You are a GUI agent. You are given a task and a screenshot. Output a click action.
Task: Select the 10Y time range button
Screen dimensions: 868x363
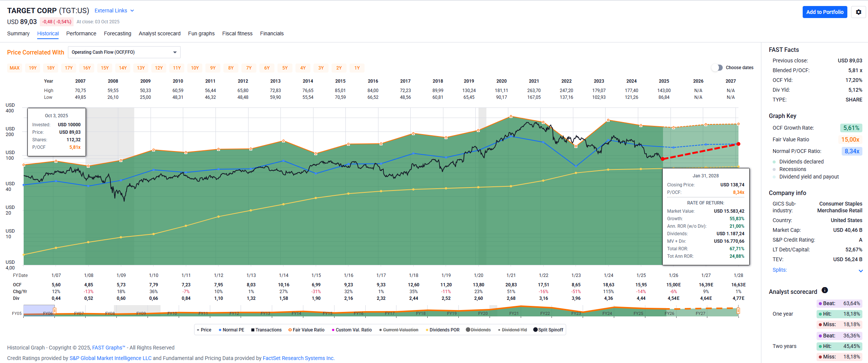[195, 68]
